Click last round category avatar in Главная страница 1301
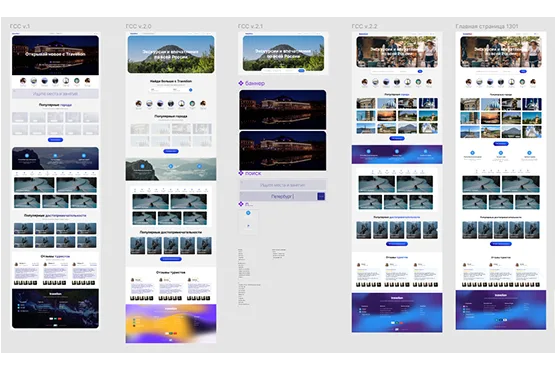 click(533, 82)
